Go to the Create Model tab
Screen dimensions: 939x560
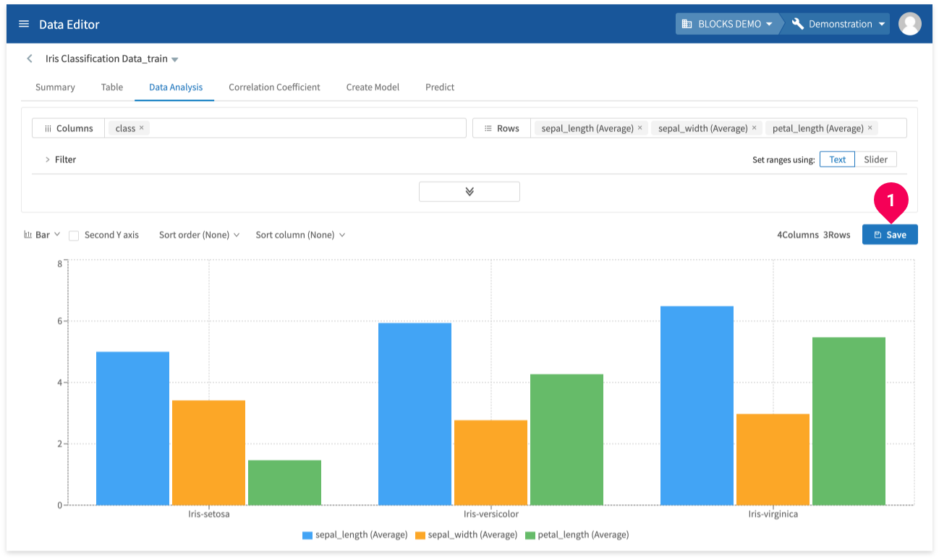click(373, 87)
